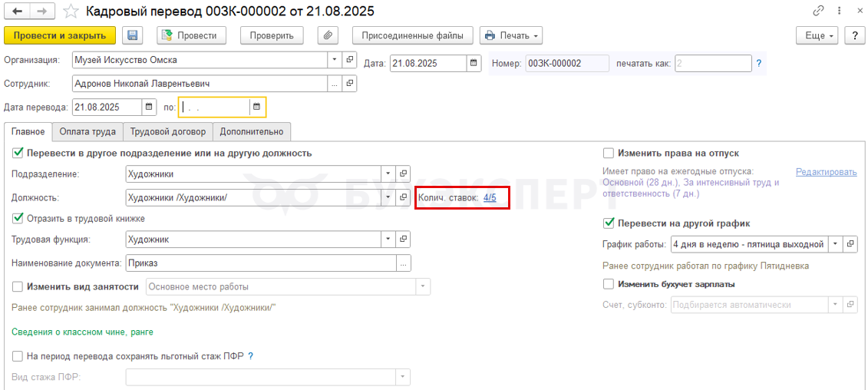Image resolution: width=868 pixels, height=390 pixels.
Task: Expand the вид занятости dropdown
Action: click(x=424, y=287)
